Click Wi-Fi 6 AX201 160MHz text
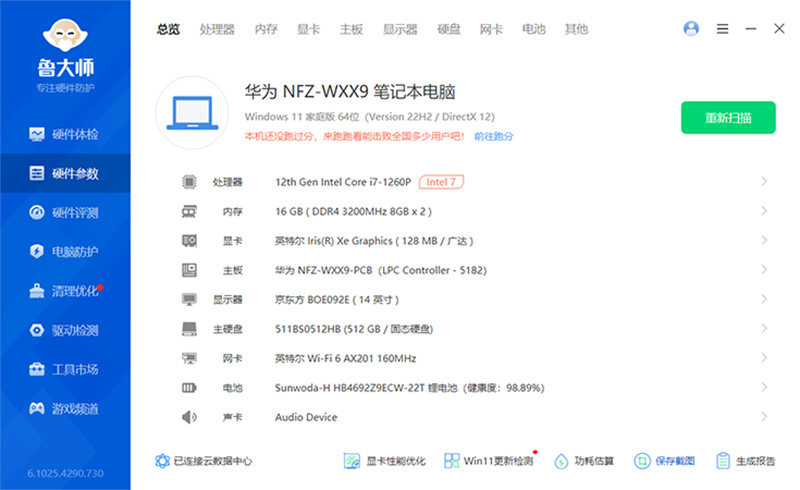The height and width of the screenshot is (490, 800). pyautogui.click(x=345, y=358)
